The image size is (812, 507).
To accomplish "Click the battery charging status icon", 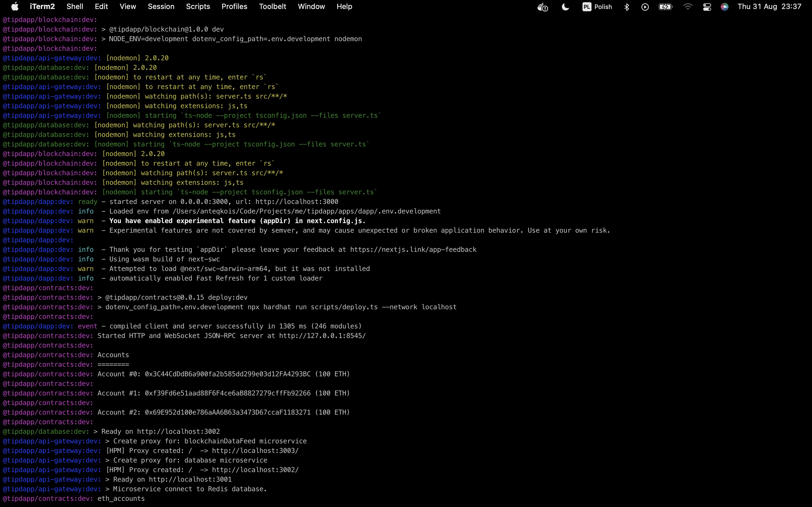I will click(x=665, y=7).
